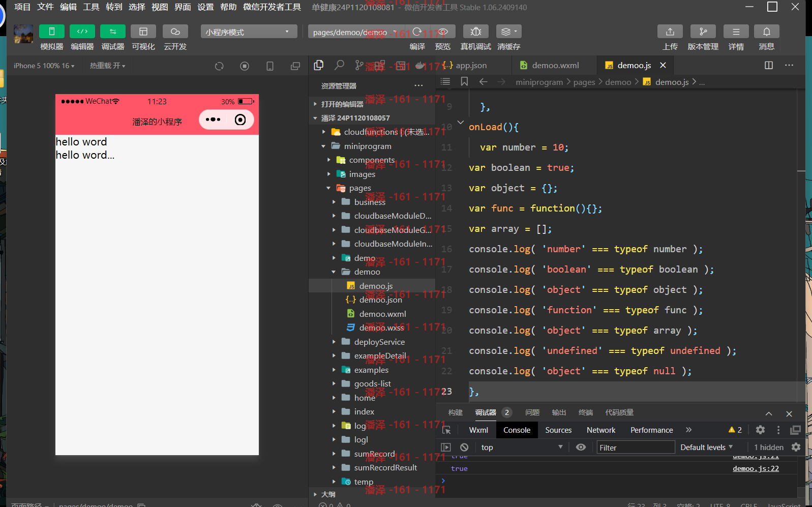
Task: Open the Default levels dropdown
Action: click(x=707, y=447)
